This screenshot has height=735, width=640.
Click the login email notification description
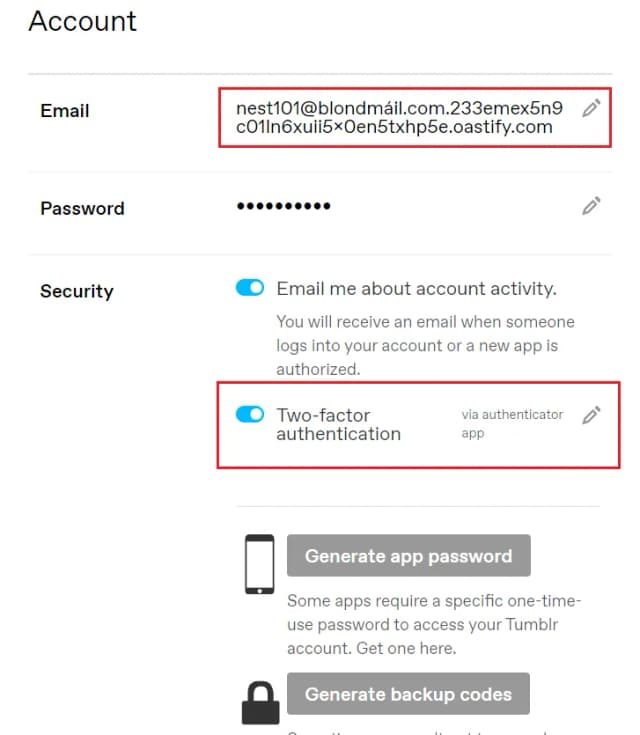click(425, 345)
